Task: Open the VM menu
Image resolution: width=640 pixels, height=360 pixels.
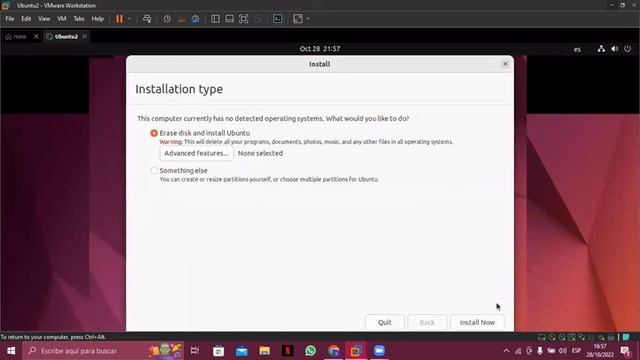Action: [62, 19]
